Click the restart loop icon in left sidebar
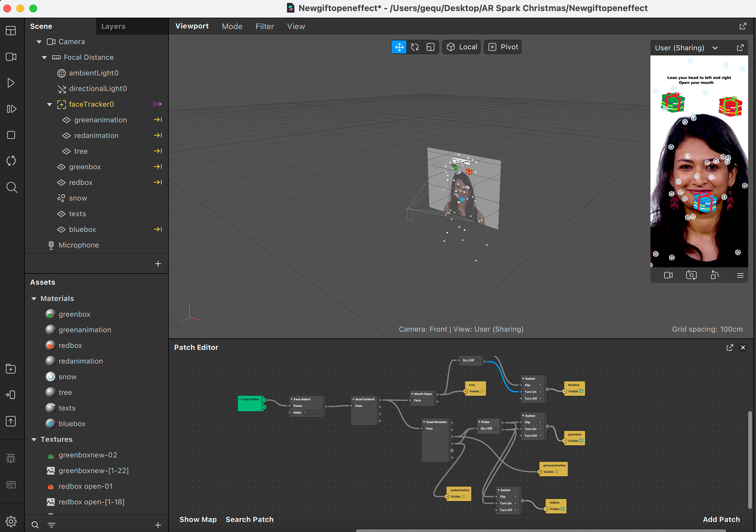 coord(11,161)
